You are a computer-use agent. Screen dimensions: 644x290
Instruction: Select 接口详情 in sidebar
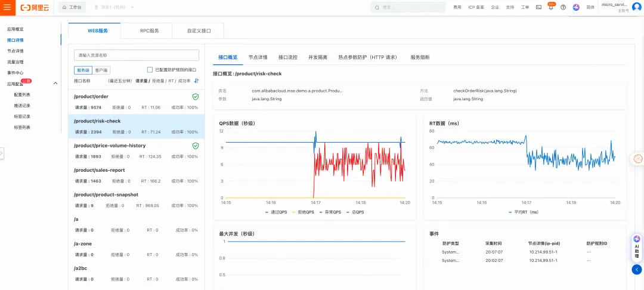pyautogui.click(x=15, y=40)
